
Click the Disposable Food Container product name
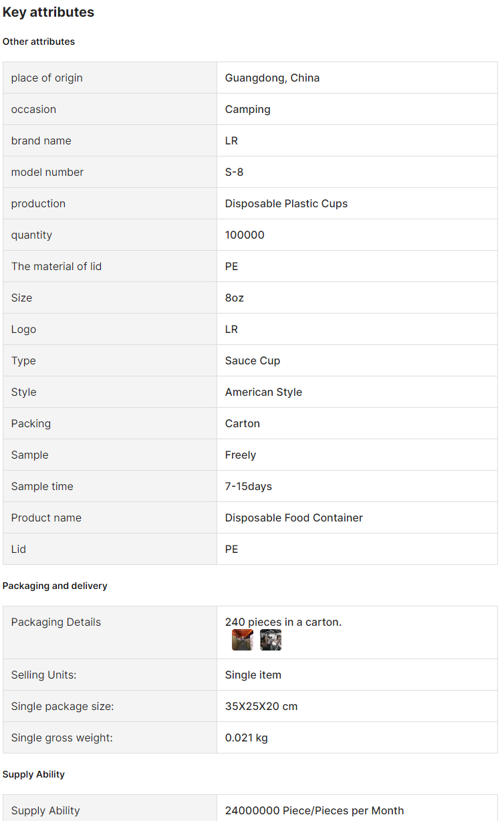pyautogui.click(x=293, y=518)
